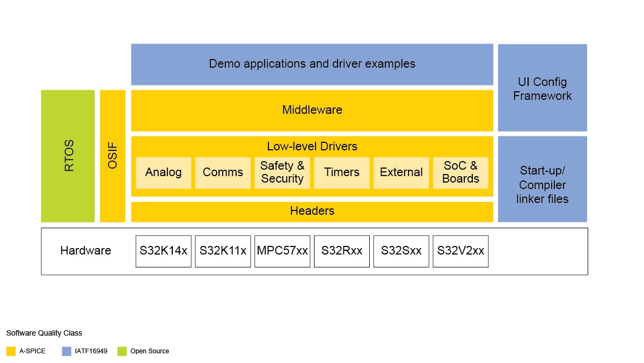This screenshot has width=644, height=363.
Task: Select the Comms driver block
Action: 223,172
